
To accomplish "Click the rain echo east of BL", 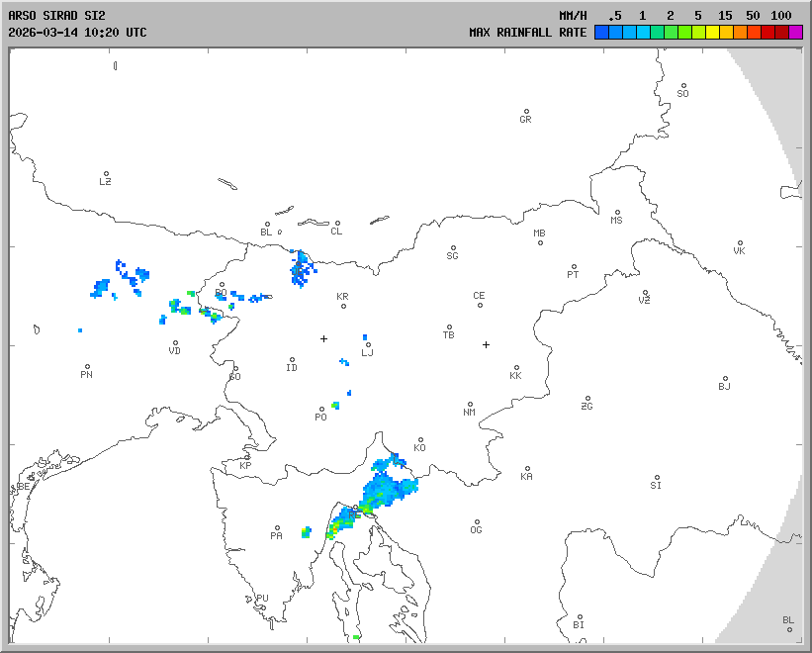I will [301, 267].
